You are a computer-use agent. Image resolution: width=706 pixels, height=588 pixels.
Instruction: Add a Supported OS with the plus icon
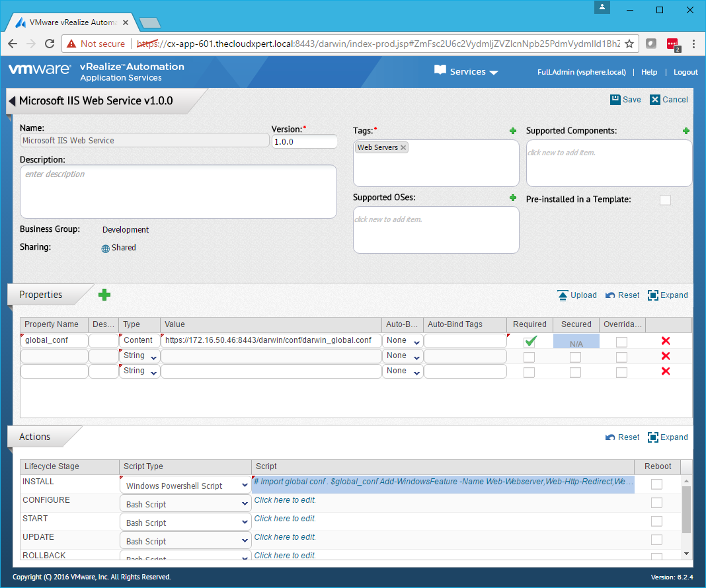pyautogui.click(x=513, y=198)
